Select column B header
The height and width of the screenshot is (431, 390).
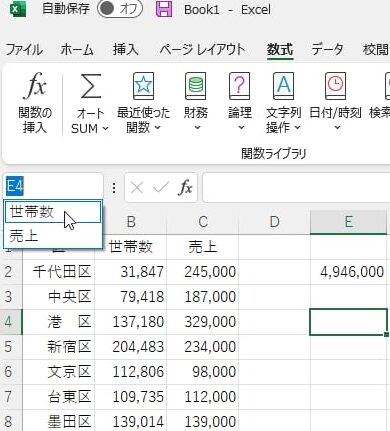131,222
